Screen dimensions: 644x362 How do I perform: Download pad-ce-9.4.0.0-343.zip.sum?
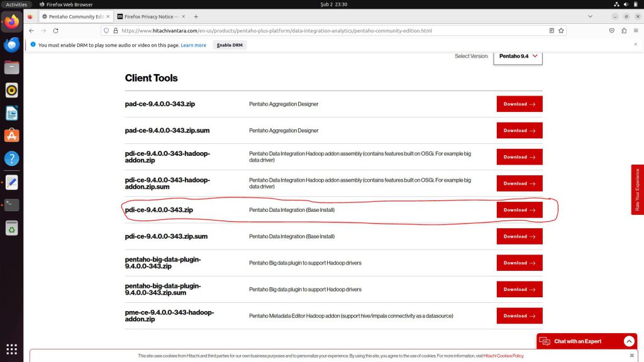click(x=519, y=131)
